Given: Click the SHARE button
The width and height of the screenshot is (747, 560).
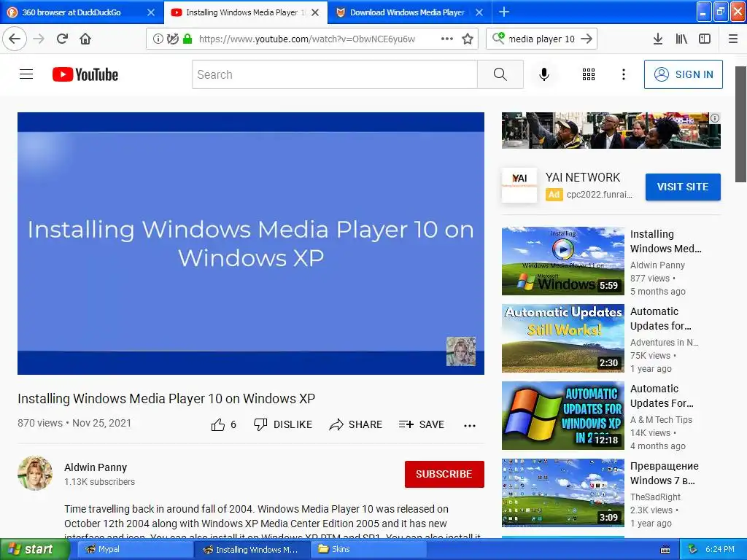Looking at the screenshot, I should pos(356,424).
